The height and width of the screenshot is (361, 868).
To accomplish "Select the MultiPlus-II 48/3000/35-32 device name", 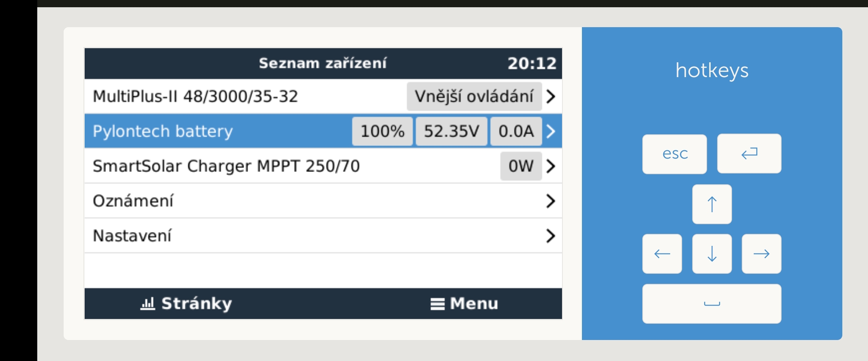I will pos(195,97).
